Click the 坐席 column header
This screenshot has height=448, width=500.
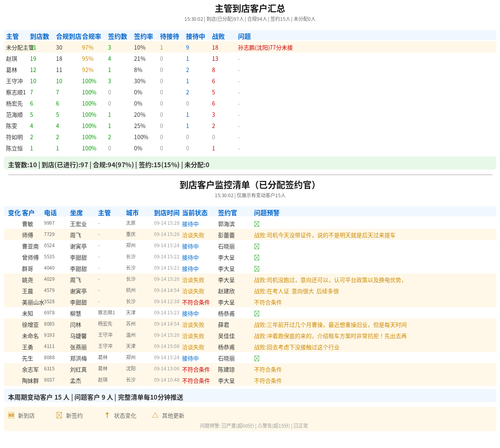click(76, 213)
